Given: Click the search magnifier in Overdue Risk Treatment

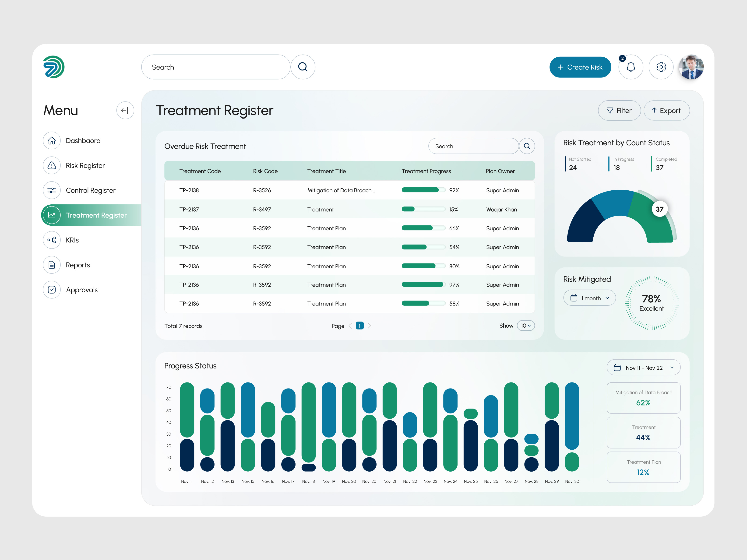Looking at the screenshot, I should (x=527, y=146).
